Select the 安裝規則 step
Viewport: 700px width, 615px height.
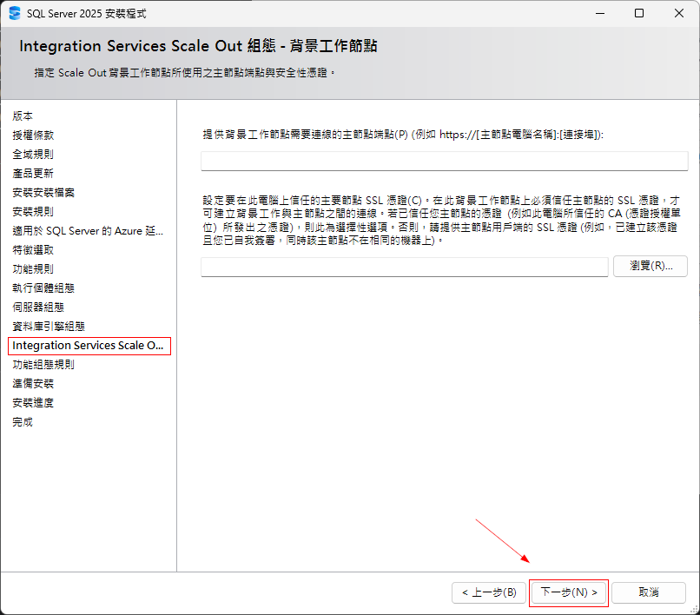pos(33,212)
